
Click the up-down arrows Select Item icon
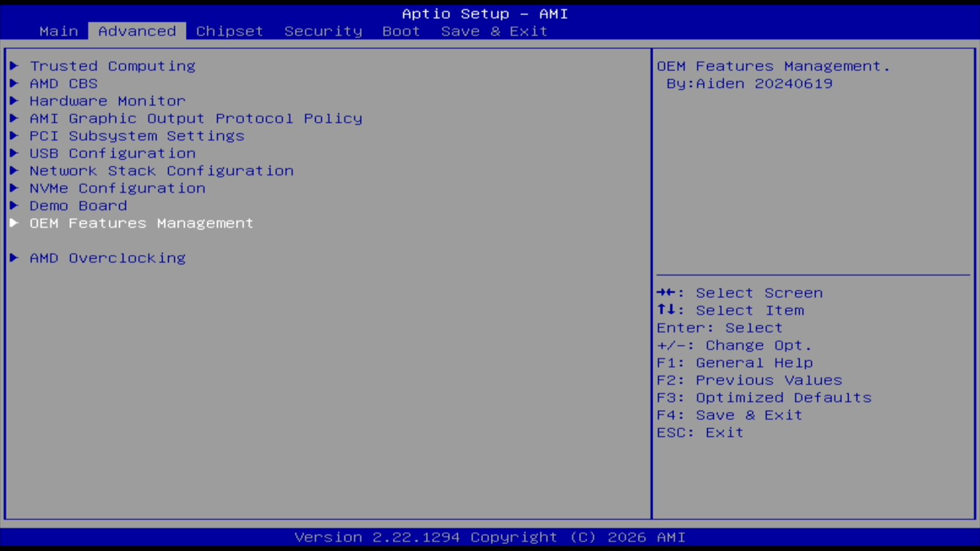click(666, 310)
